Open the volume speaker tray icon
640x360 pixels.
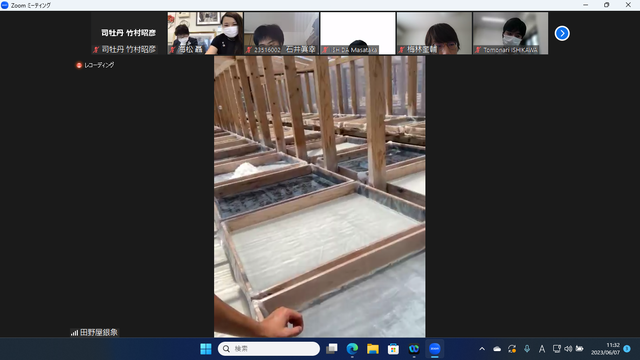click(568, 349)
